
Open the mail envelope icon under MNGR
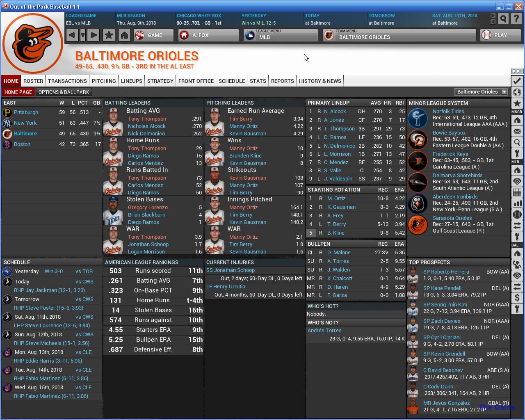coord(517,131)
